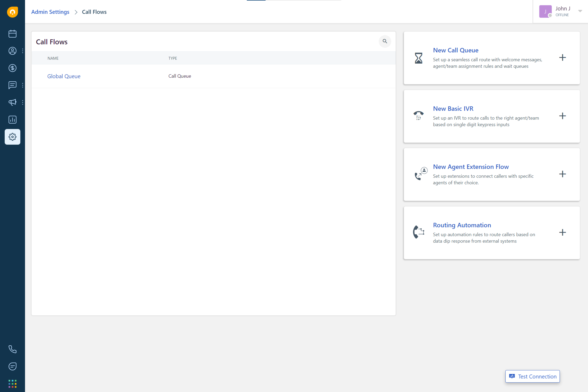Expand the John J user dropdown
Screen dimensions: 588x392
coord(580,11)
